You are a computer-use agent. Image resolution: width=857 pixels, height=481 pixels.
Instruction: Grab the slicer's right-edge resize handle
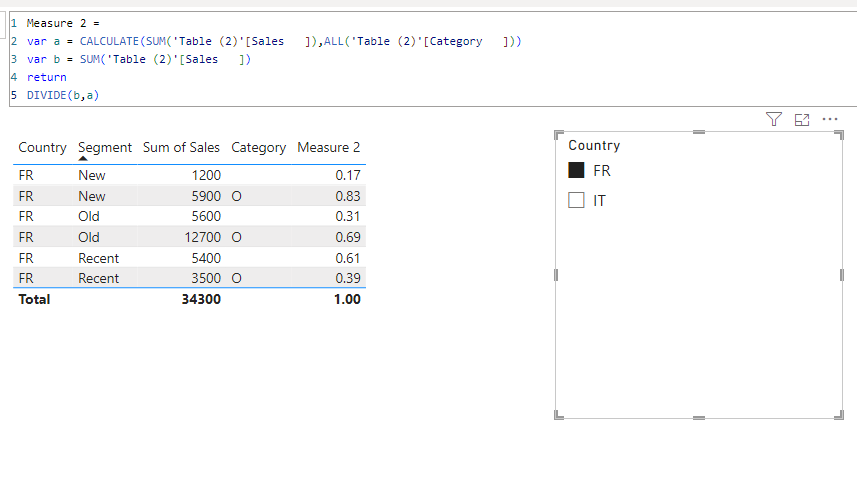tap(842, 275)
